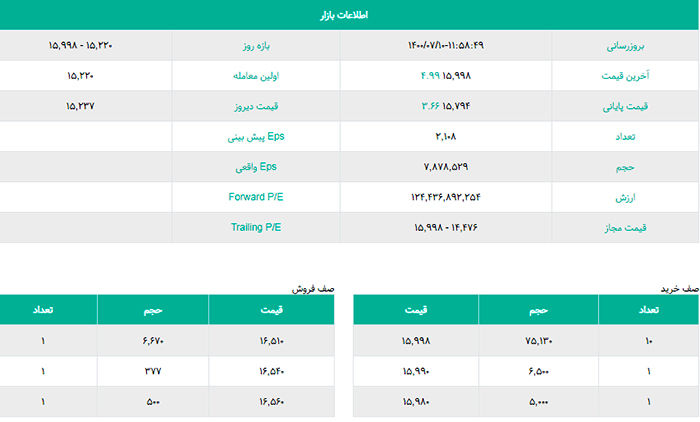Image resolution: width=700 pixels, height=422 pixels.
Task: Click the اولین معامله label
Action: 256,76
